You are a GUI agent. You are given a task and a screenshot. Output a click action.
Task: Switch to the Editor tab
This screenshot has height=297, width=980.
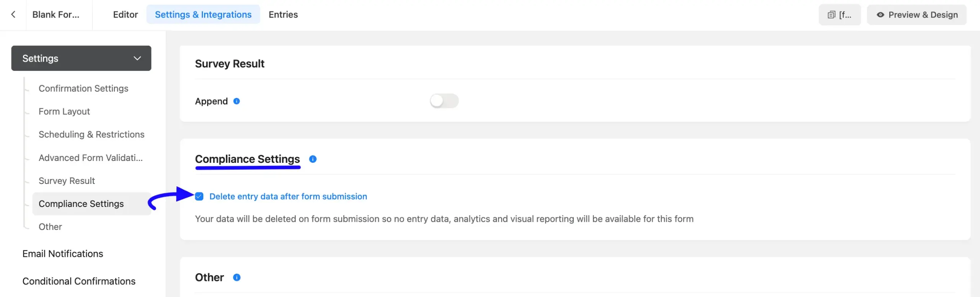(125, 15)
